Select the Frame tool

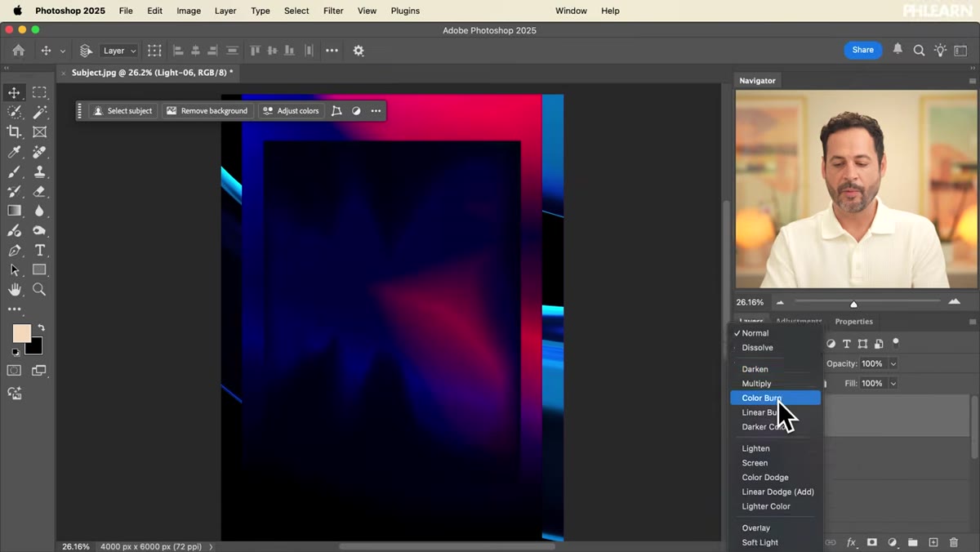point(39,131)
